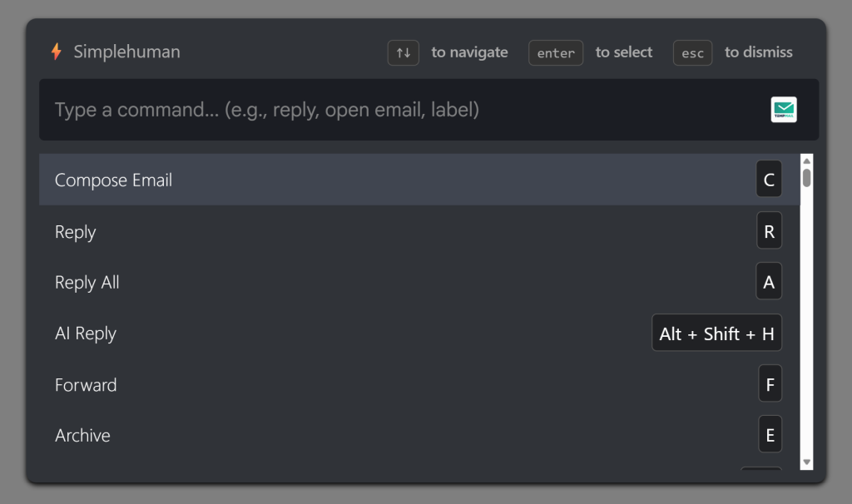Click the "E" shortcut badge beside Archive
The height and width of the screenshot is (504, 852).
click(x=768, y=434)
